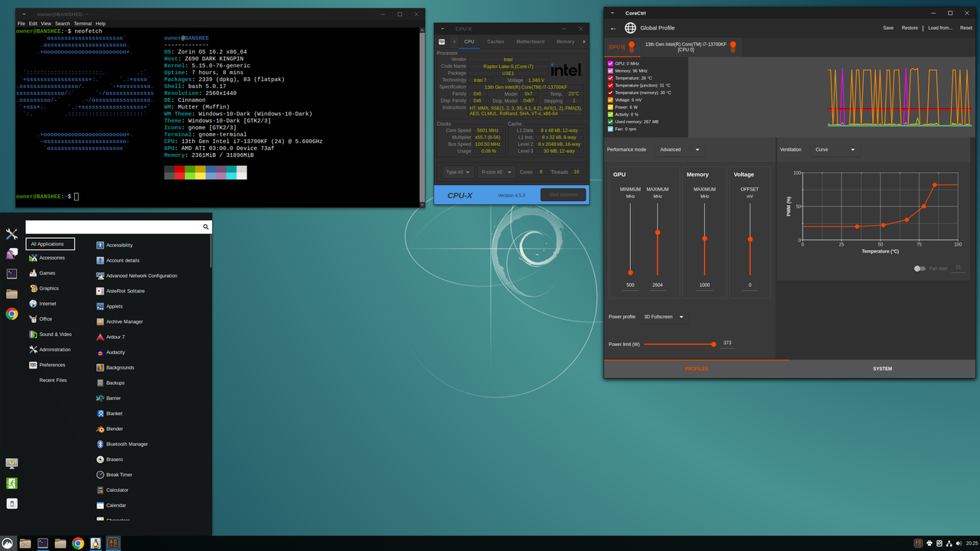This screenshot has width=980, height=551.
Task: Open the SYSTEM tab in CoreCtrl
Action: pos(882,369)
